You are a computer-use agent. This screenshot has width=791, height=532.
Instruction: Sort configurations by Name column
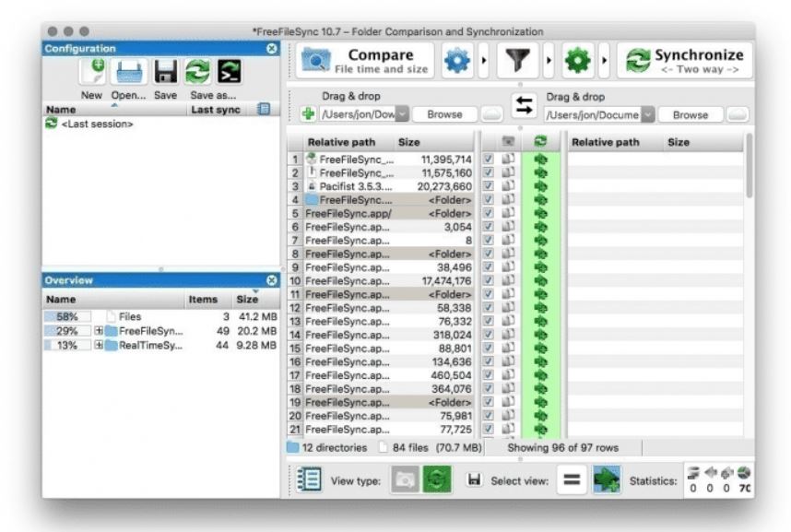115,110
